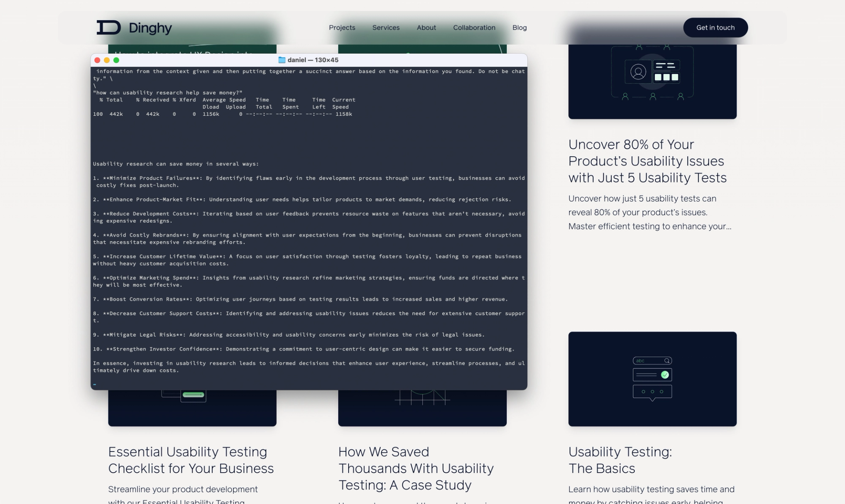Open the Blog nav link
The image size is (845, 504).
[519, 27]
